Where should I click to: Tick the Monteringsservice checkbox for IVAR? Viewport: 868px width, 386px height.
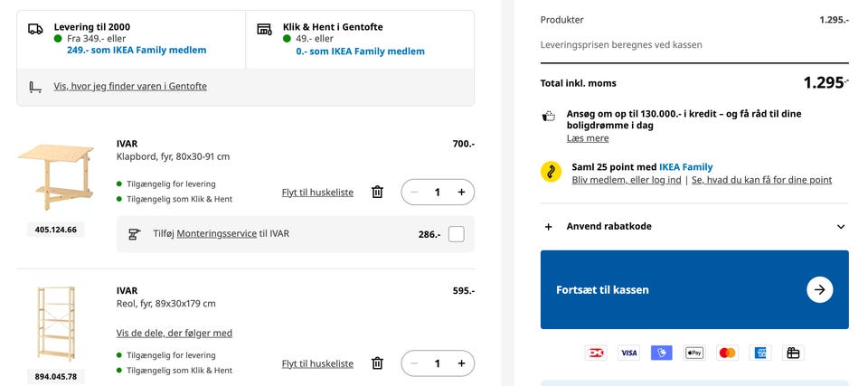pyautogui.click(x=457, y=234)
